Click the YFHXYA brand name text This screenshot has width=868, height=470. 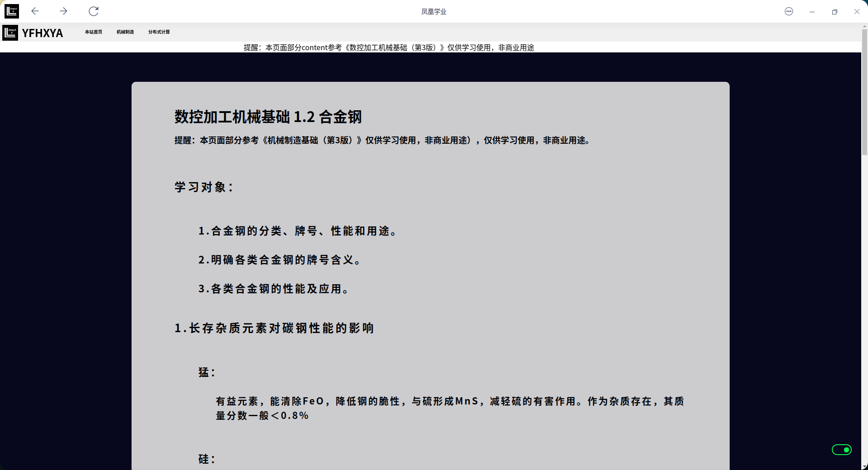[42, 33]
